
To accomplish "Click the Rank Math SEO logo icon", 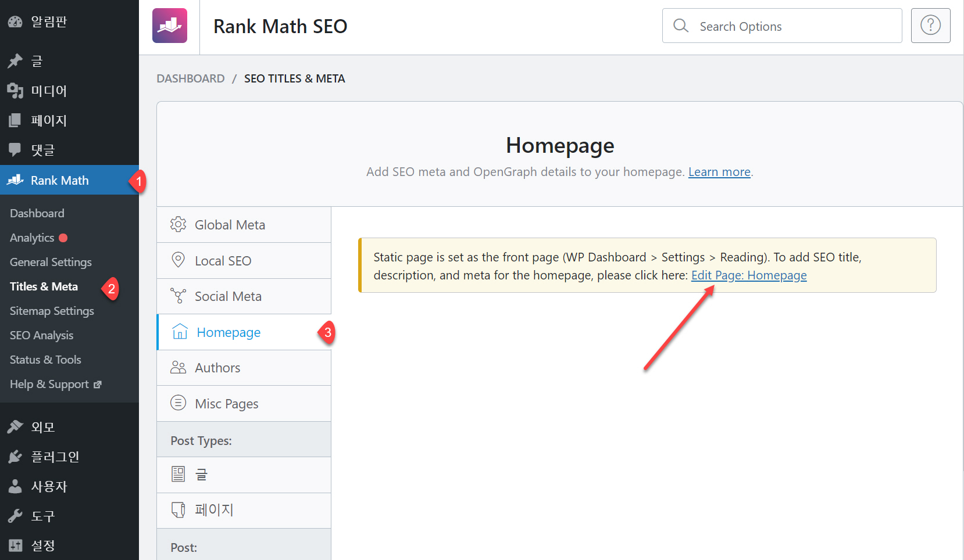I will (x=170, y=26).
